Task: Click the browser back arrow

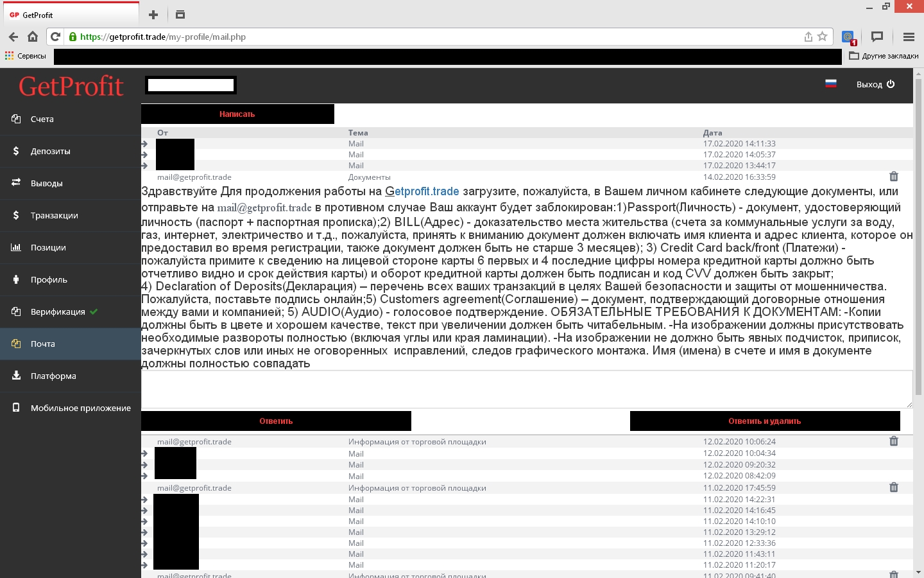Action: coord(13,37)
